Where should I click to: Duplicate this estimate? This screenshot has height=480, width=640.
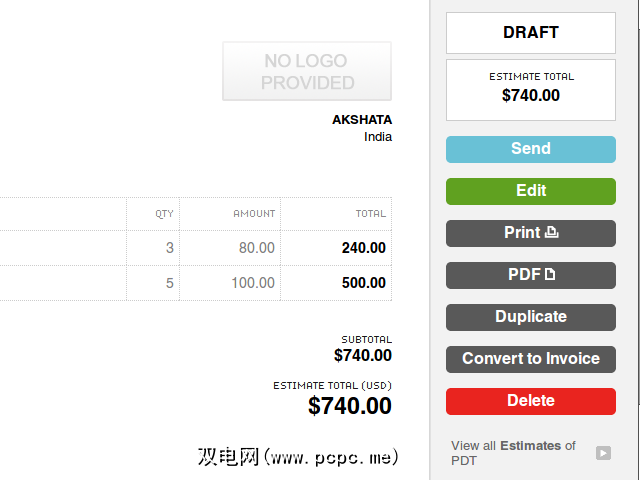[531, 317]
